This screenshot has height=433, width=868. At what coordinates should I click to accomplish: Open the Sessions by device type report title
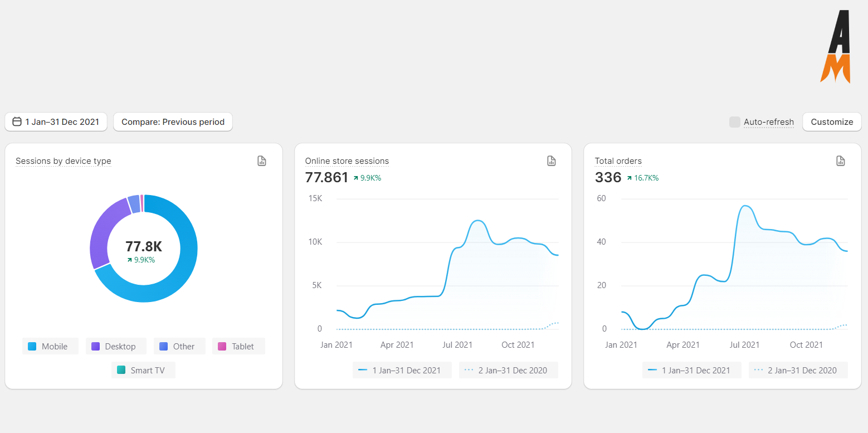pyautogui.click(x=64, y=161)
